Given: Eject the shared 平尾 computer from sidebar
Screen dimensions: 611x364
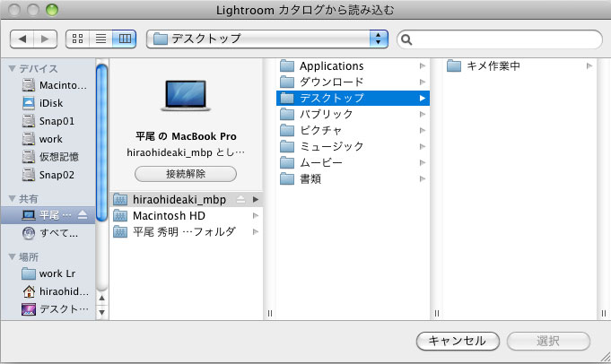Looking at the screenshot, I should [x=83, y=215].
